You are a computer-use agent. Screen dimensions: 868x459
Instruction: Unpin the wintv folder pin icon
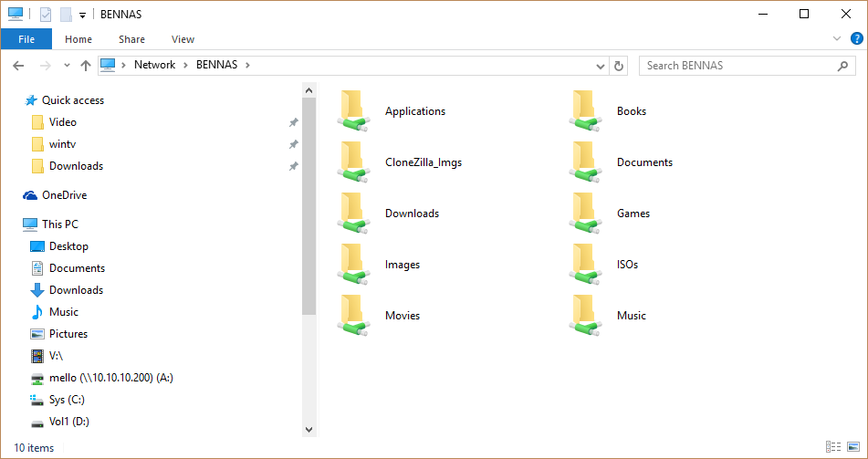293,144
